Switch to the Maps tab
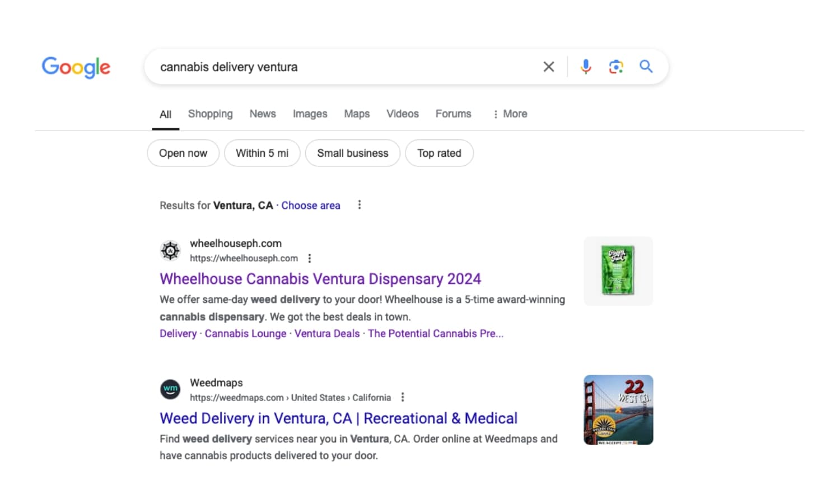840x504 pixels. pos(357,114)
